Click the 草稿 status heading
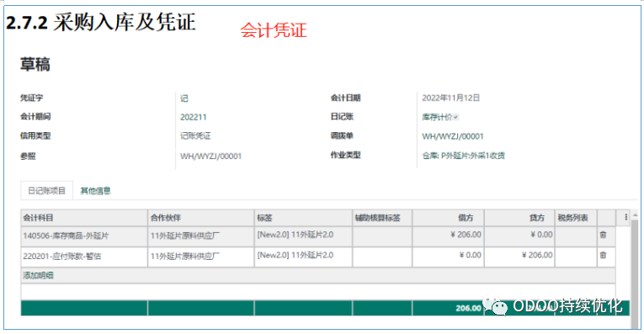 coord(35,65)
